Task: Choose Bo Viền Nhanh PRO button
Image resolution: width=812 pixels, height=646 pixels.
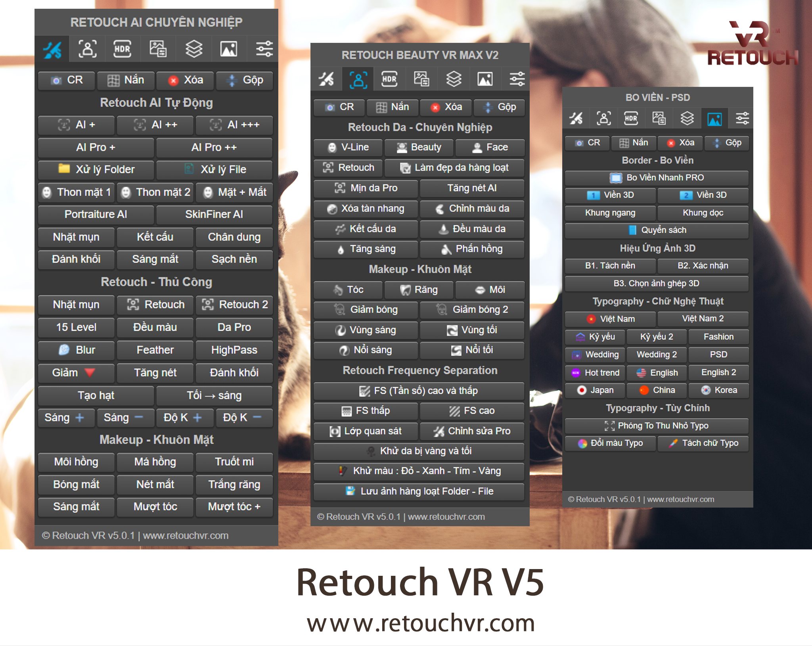Action: click(657, 178)
